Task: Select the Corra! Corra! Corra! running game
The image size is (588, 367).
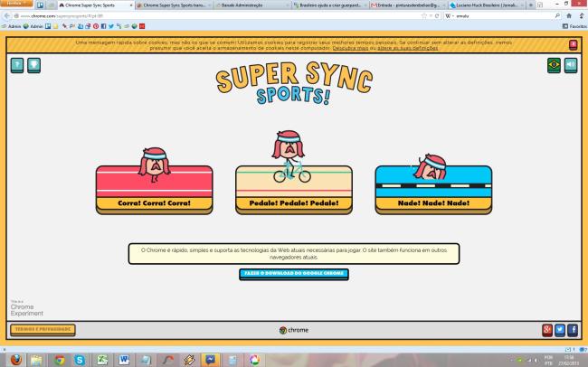Action: [x=154, y=190]
